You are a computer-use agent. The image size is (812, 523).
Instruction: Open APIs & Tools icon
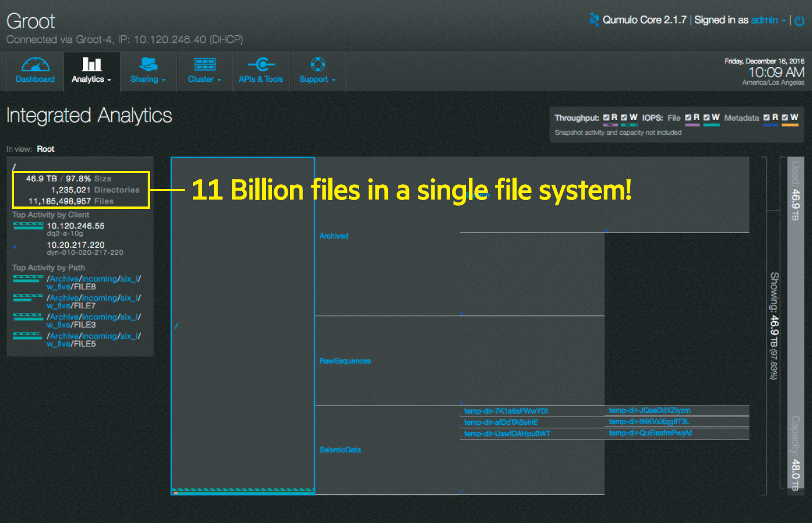[x=261, y=64]
